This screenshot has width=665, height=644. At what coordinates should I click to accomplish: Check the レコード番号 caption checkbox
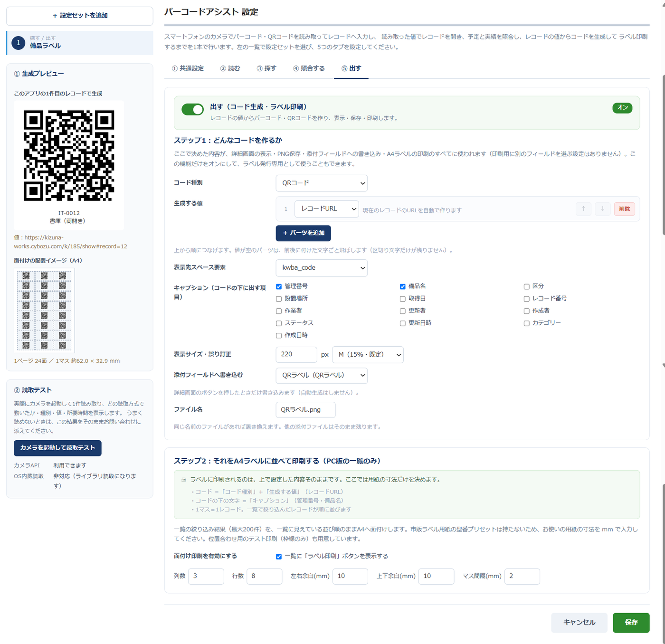[526, 299]
